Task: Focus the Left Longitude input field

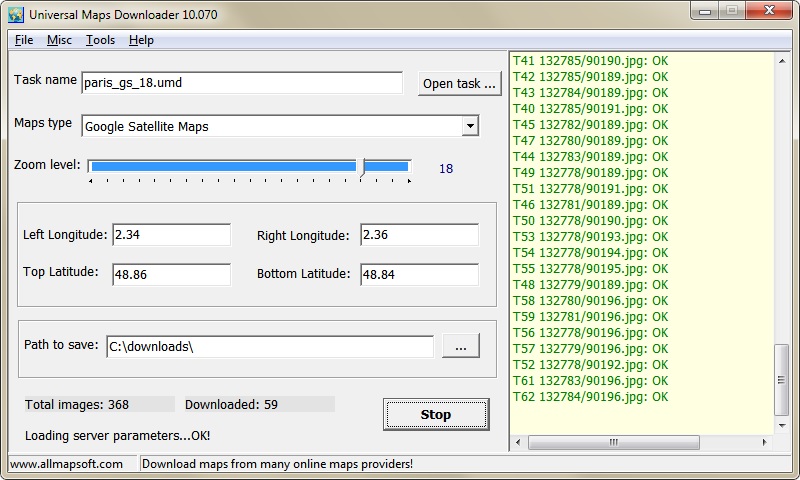Action: [171, 235]
